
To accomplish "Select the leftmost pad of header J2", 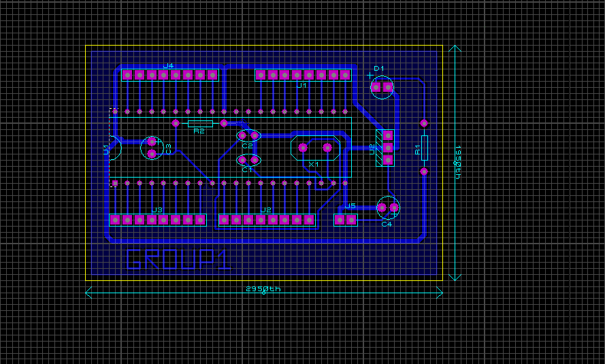I will pos(224,220).
